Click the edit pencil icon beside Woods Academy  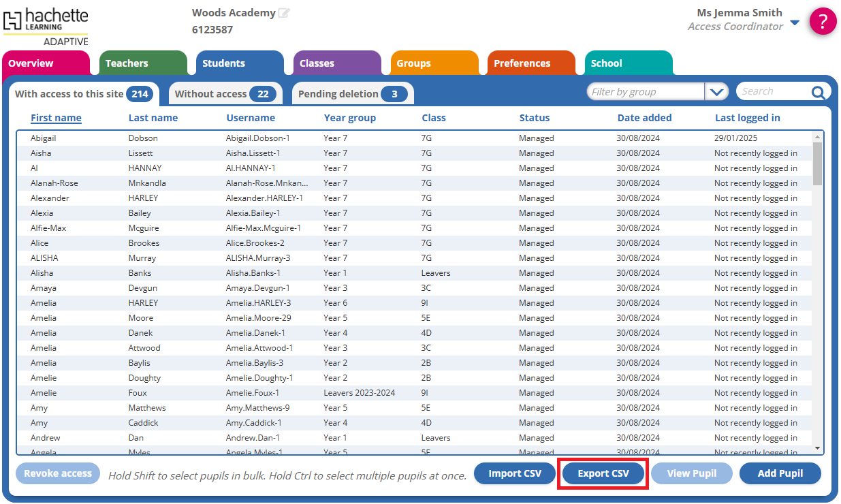(x=284, y=13)
